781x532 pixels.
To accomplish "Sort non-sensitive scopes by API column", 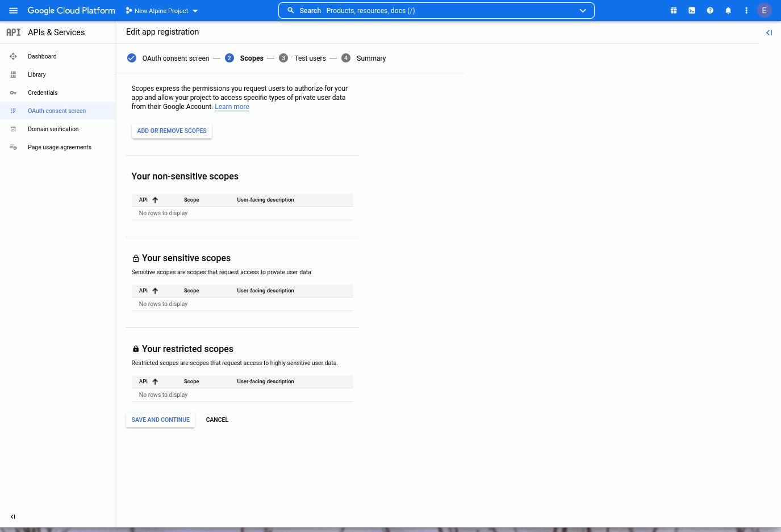I will [x=149, y=200].
